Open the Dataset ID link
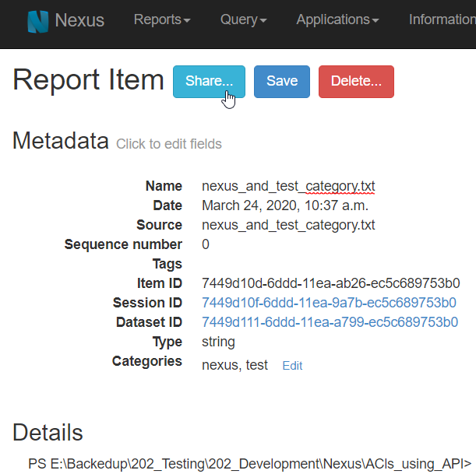This screenshot has height=474, width=476. click(330, 322)
